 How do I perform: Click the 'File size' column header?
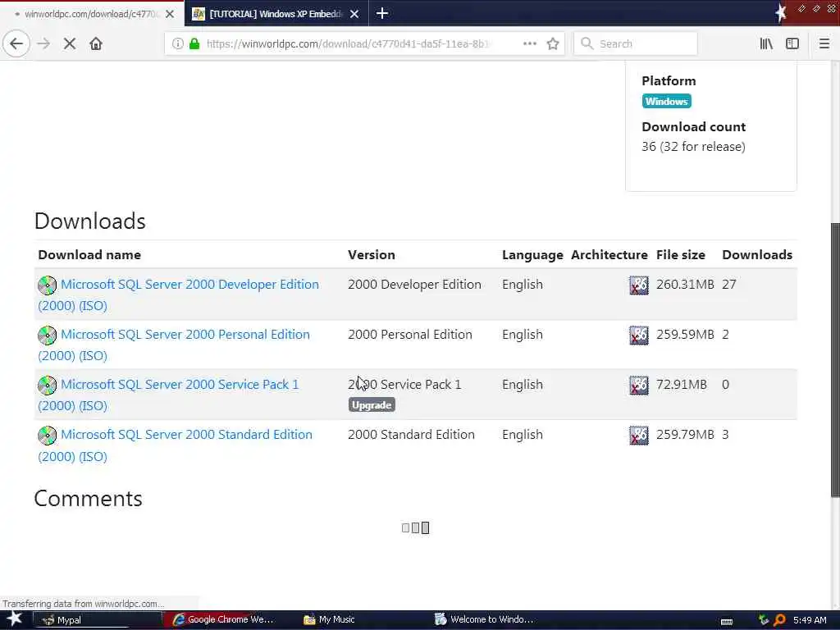tap(680, 254)
